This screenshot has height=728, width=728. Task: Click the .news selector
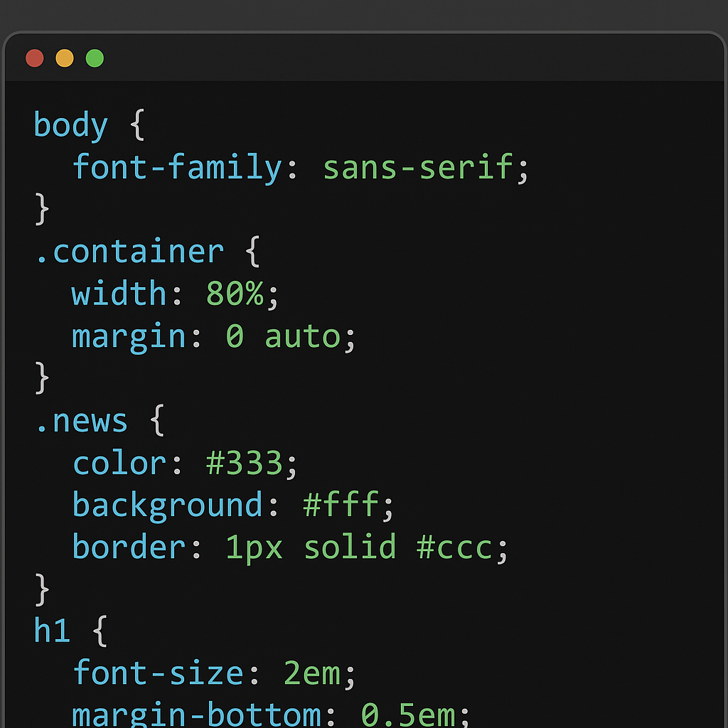coord(81,421)
